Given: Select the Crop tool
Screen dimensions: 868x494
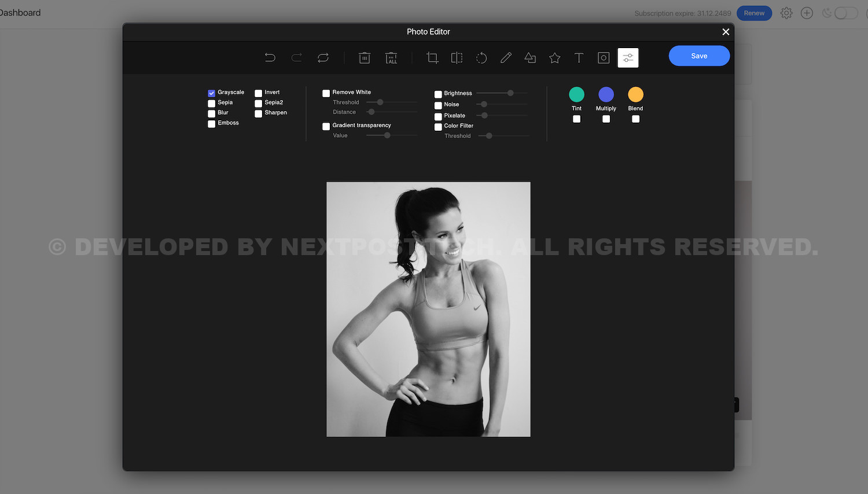Looking at the screenshot, I should 432,57.
